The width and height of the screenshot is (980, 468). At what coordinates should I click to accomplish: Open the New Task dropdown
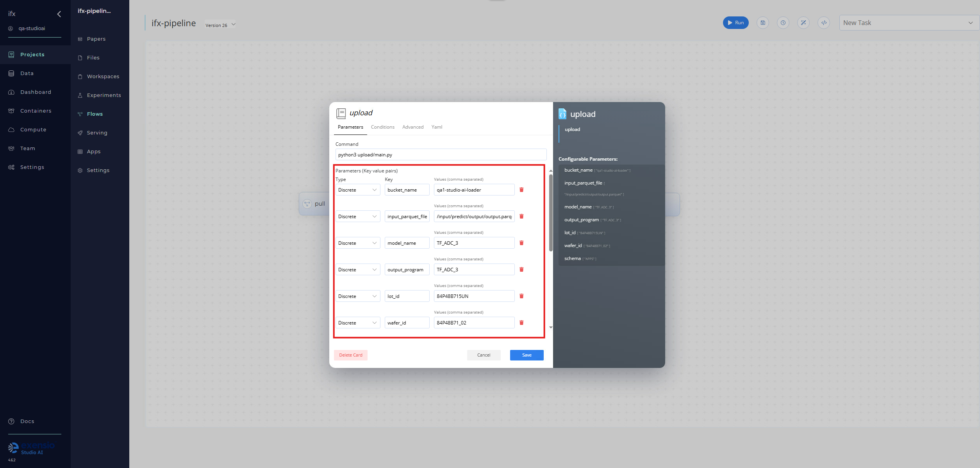pyautogui.click(x=908, y=23)
